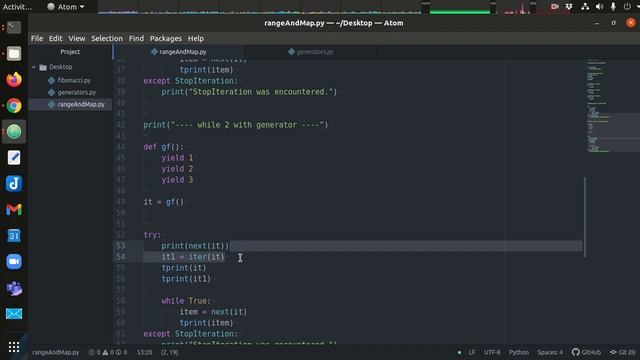Image resolution: width=640 pixels, height=360 pixels.
Task: Open the Calendar dock icon
Action: 14,236
